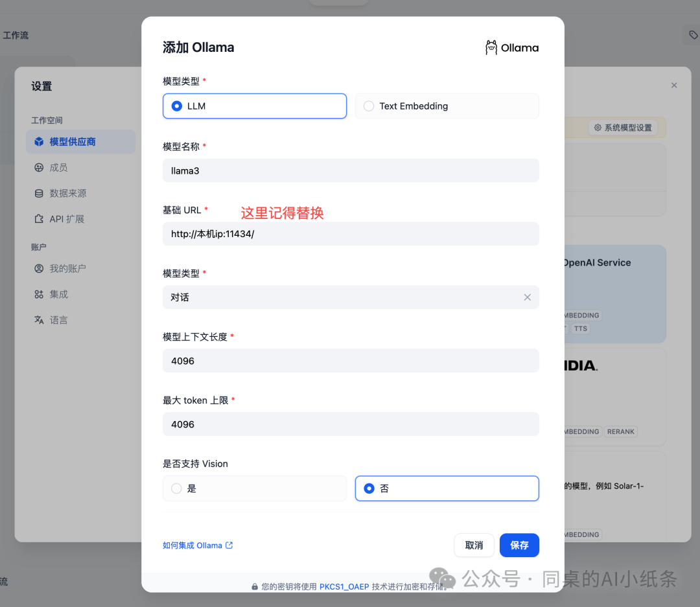
Task: Click the 系统模型设置 button in settings window
Action: tap(623, 128)
